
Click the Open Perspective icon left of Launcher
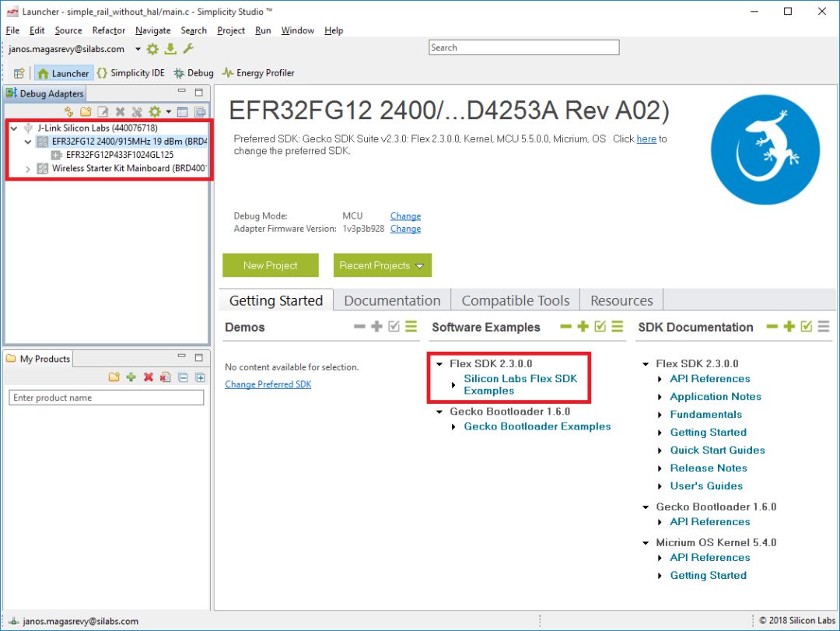pyautogui.click(x=19, y=73)
